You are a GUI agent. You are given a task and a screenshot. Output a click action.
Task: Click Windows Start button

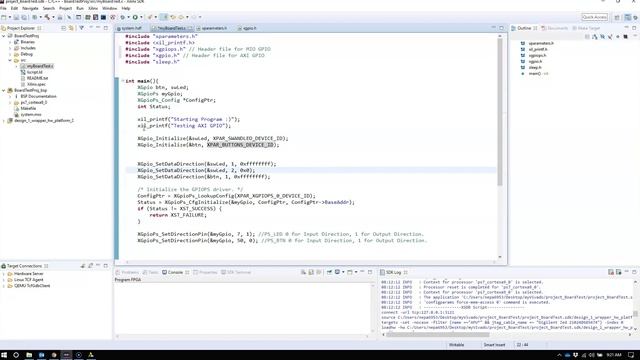point(4,355)
